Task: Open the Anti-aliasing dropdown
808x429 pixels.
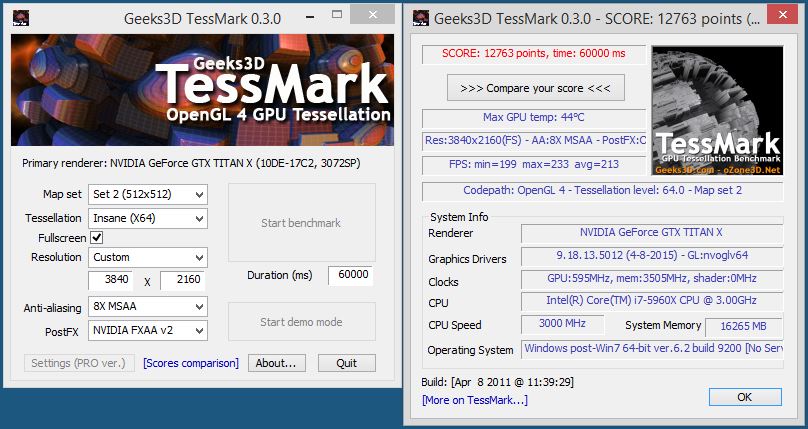Action: (x=148, y=306)
